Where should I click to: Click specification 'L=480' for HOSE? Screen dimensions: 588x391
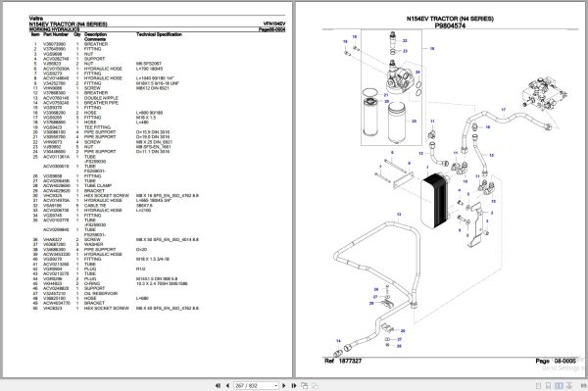pos(142,122)
